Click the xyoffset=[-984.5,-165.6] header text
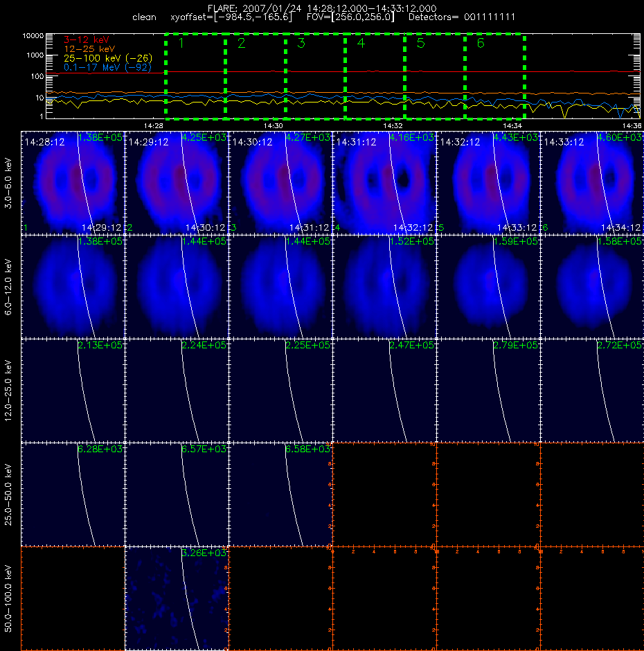 click(231, 17)
